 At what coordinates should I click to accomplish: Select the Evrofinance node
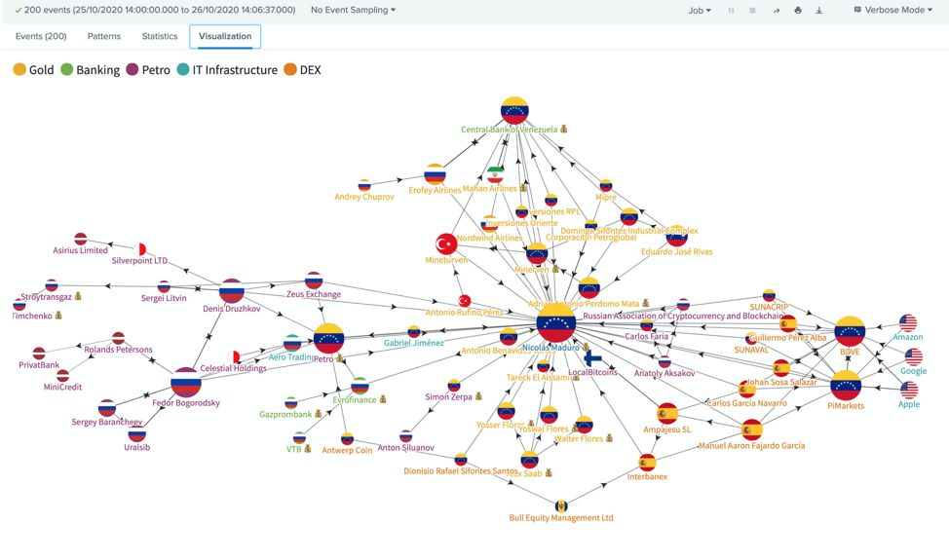tap(360, 386)
